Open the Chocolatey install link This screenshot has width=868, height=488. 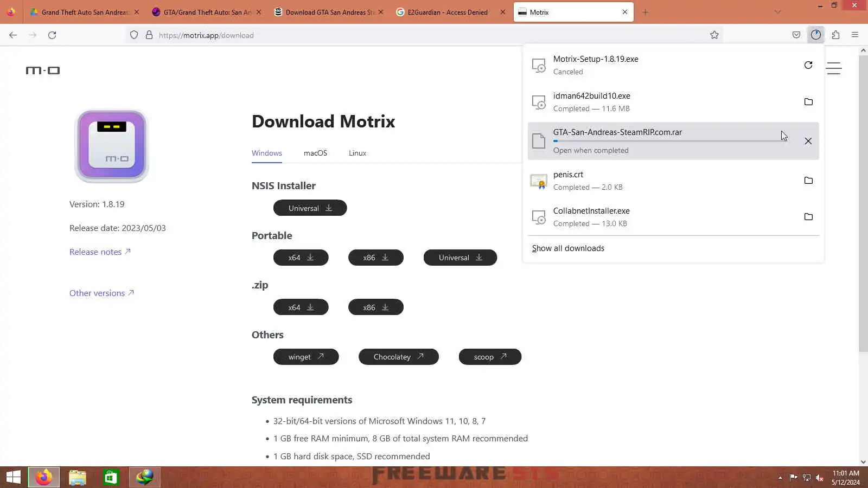[398, 357]
